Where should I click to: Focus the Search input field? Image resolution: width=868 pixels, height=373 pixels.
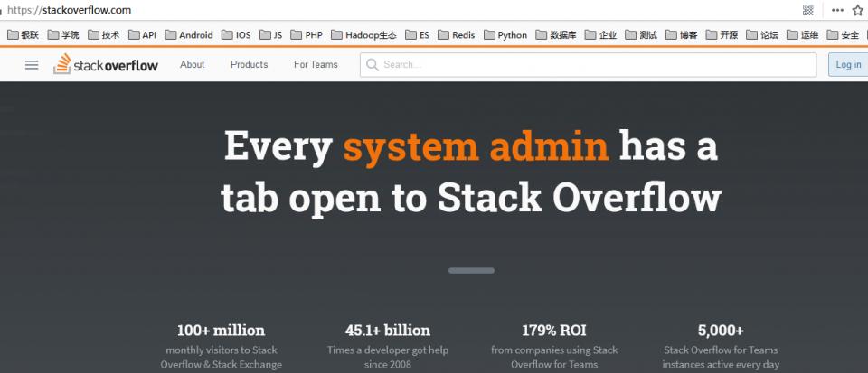pos(588,65)
